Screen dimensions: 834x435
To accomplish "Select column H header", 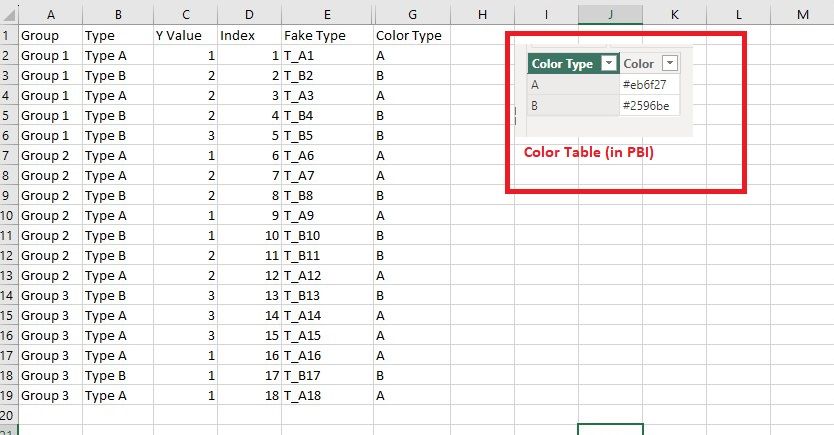I will click(x=482, y=15).
